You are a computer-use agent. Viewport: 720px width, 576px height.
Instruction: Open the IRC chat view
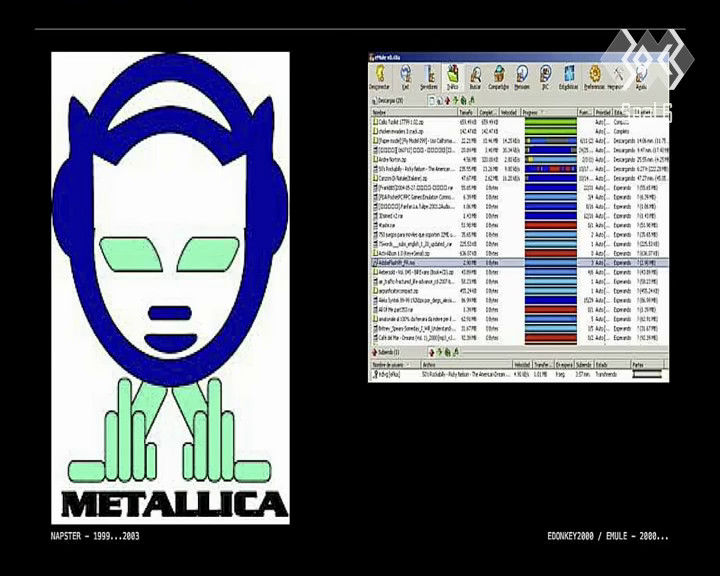(545, 77)
